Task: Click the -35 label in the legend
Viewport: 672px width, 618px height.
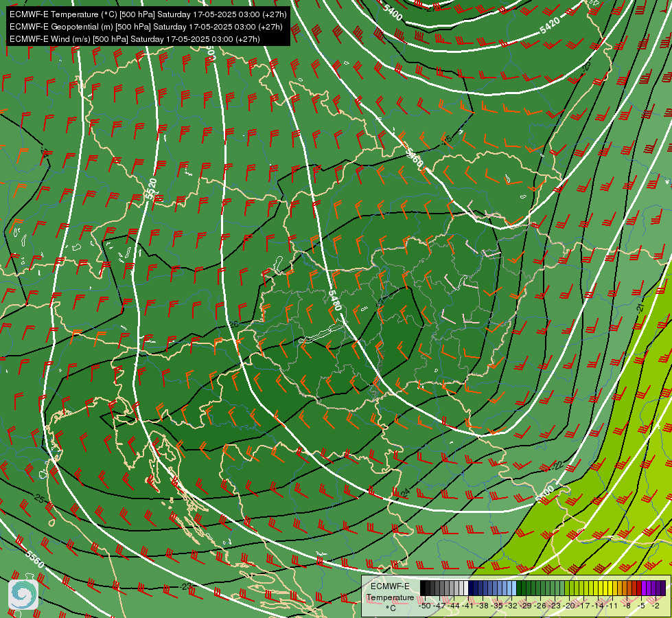Action: [x=497, y=606]
